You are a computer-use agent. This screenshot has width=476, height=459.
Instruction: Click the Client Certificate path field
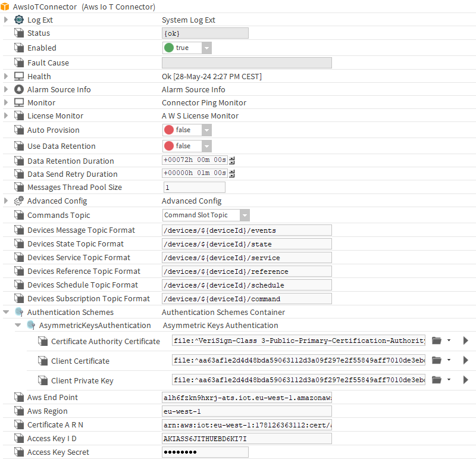click(x=299, y=360)
